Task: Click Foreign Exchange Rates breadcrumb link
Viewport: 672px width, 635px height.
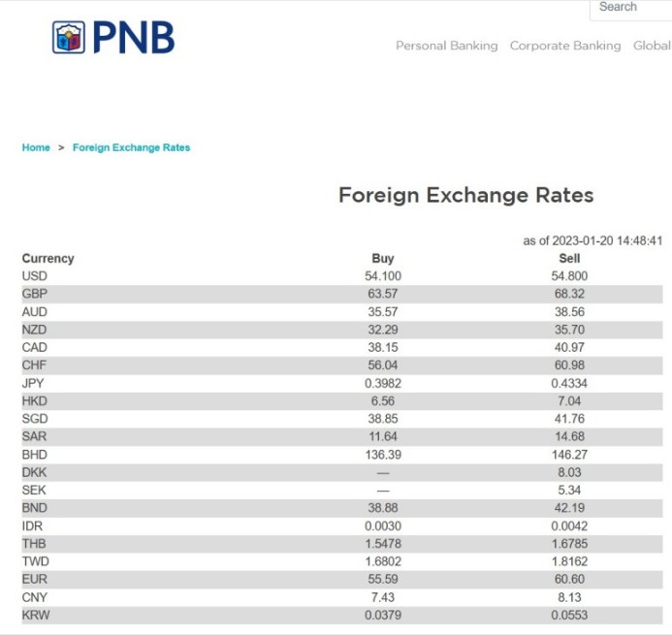Action: (x=131, y=147)
